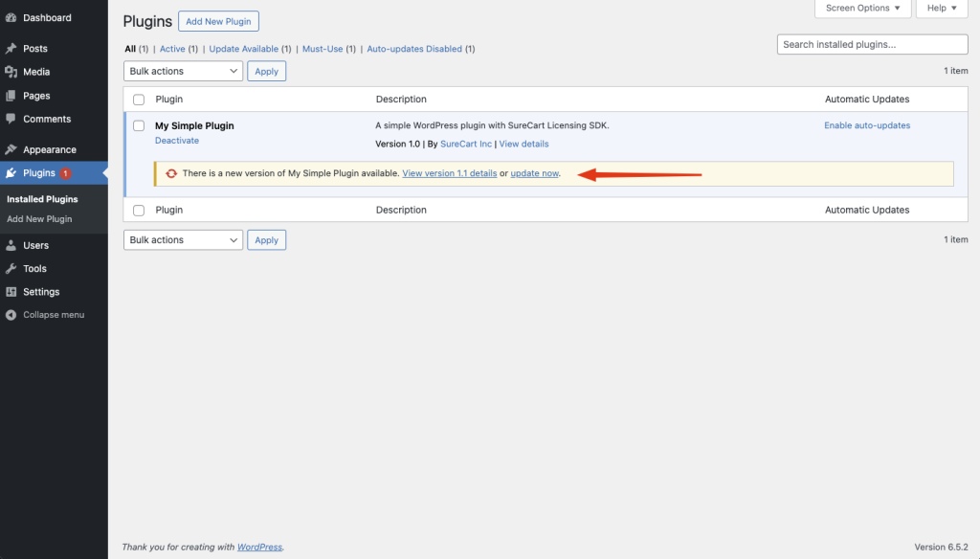Click the Appearance paintbrush icon
This screenshot has height=559, width=980.
(x=11, y=150)
